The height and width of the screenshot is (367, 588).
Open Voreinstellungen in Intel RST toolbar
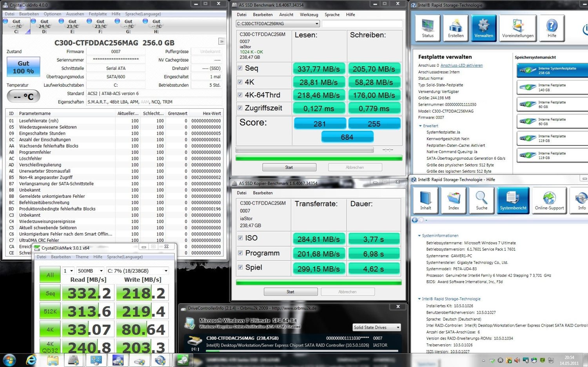coord(517,28)
